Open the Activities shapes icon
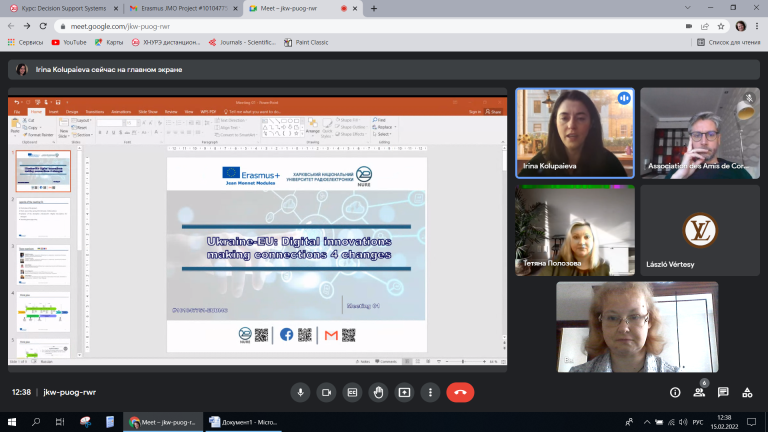This screenshot has width=768, height=432. [x=747, y=392]
